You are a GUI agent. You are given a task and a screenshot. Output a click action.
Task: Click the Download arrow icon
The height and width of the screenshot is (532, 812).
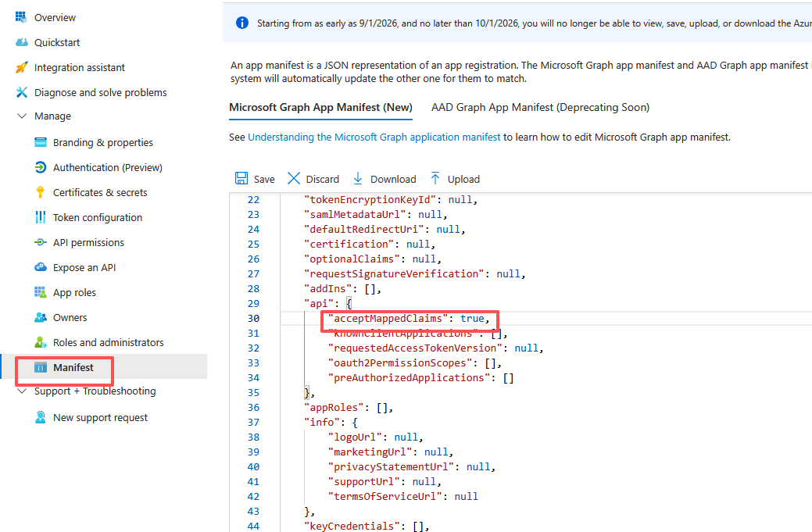tap(358, 179)
